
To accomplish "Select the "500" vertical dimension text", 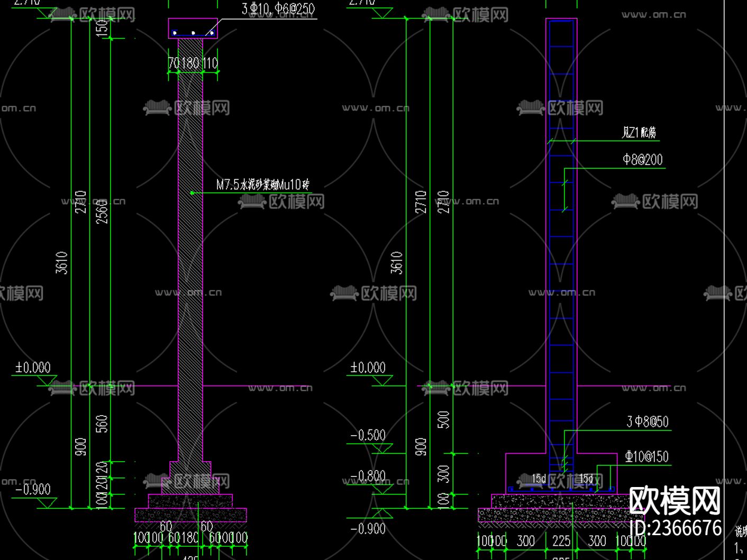I will (x=443, y=419).
